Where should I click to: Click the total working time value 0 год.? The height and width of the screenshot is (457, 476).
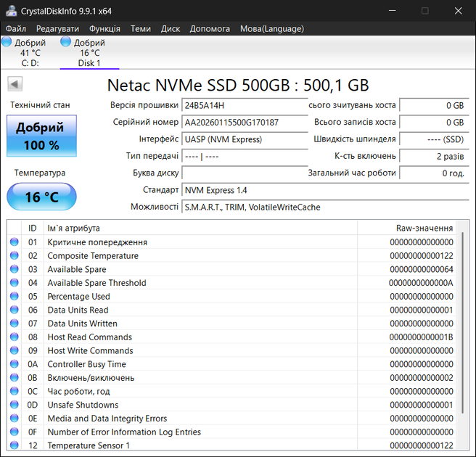[x=434, y=173]
